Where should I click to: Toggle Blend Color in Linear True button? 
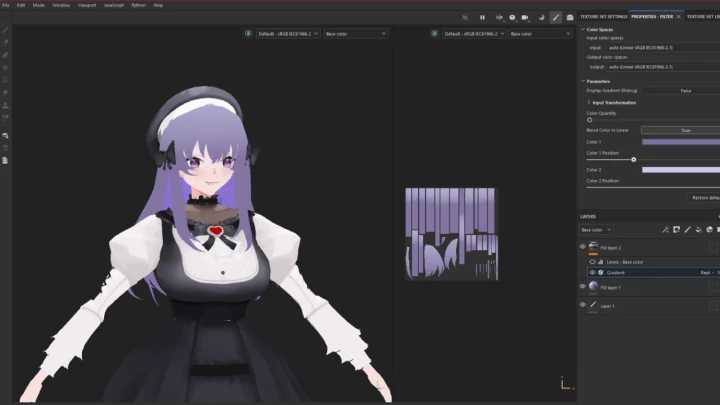pyautogui.click(x=681, y=130)
